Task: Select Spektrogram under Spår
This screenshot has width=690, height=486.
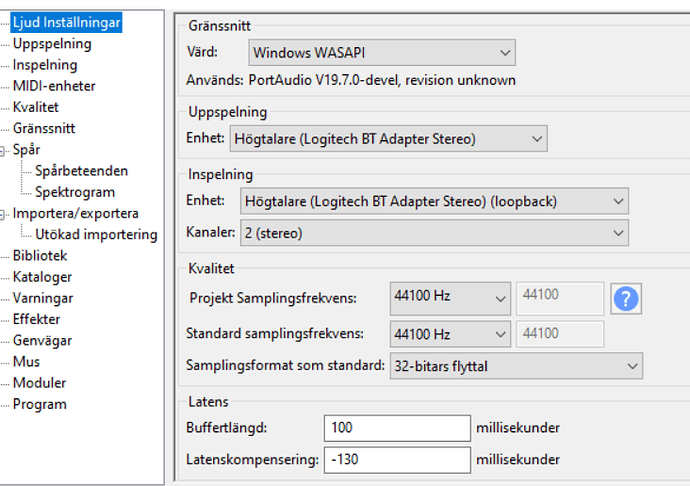Action: tap(75, 192)
